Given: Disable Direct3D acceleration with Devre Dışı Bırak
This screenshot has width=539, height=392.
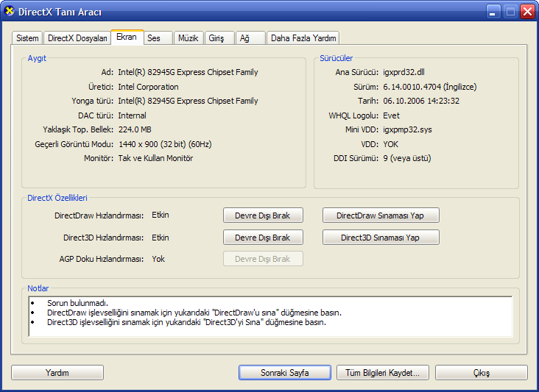Looking at the screenshot, I should tap(263, 238).
